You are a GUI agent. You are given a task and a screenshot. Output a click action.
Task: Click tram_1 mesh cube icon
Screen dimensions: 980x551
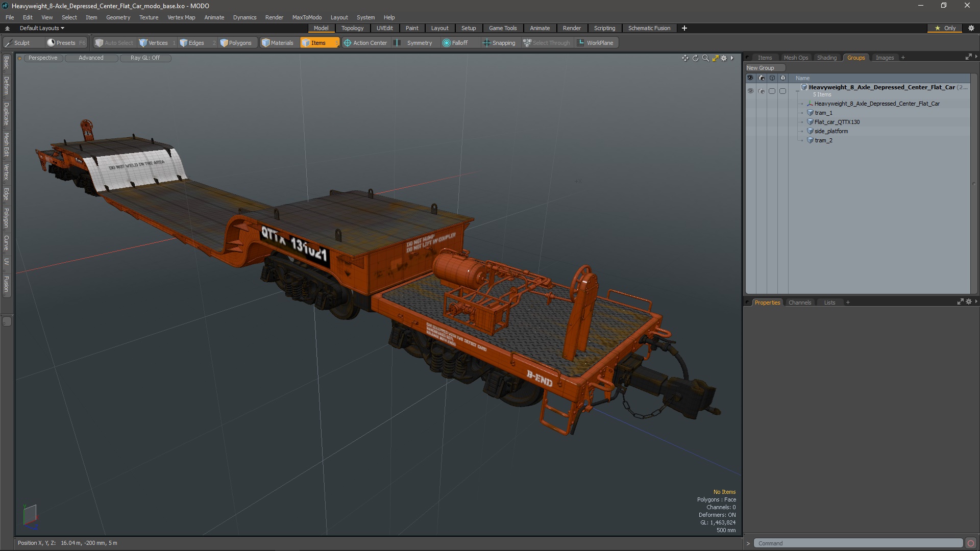[x=810, y=113]
